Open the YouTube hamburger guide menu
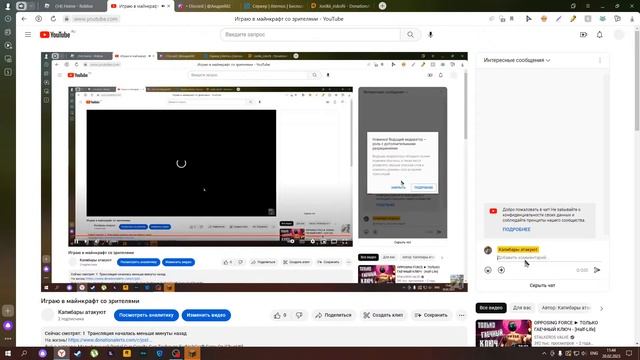Viewport: 640px width, 360px height. point(28,35)
